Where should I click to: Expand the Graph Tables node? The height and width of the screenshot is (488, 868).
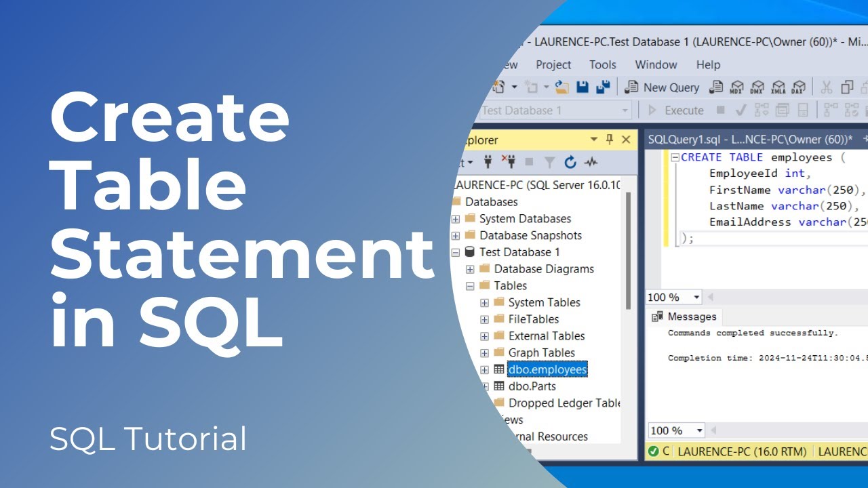point(484,353)
